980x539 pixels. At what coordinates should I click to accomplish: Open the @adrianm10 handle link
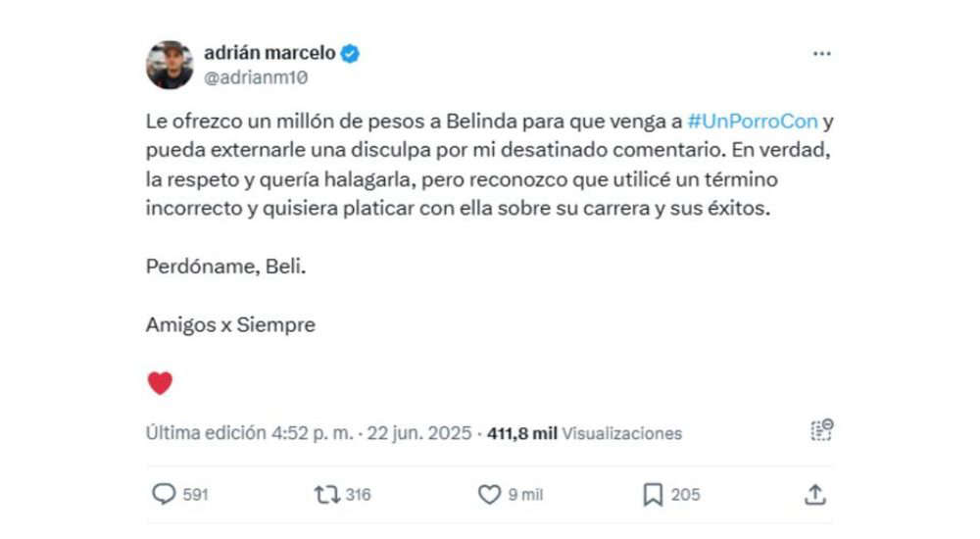(x=256, y=77)
